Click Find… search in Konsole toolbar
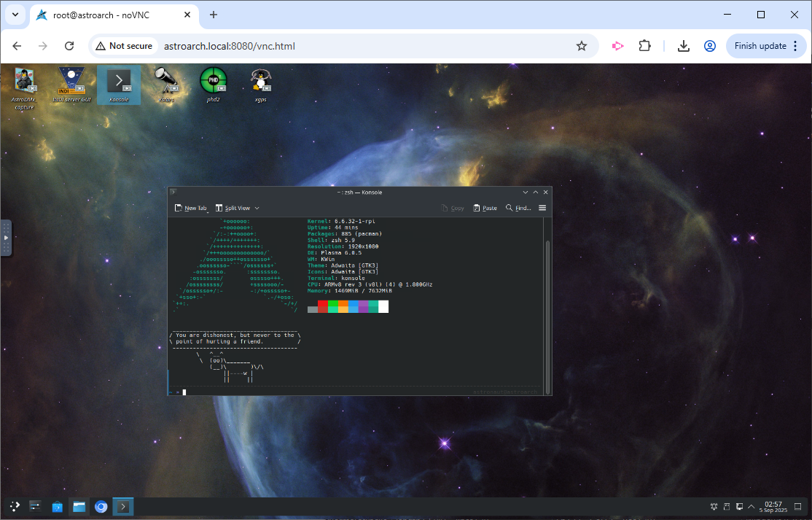The width and height of the screenshot is (812, 520). pos(518,208)
